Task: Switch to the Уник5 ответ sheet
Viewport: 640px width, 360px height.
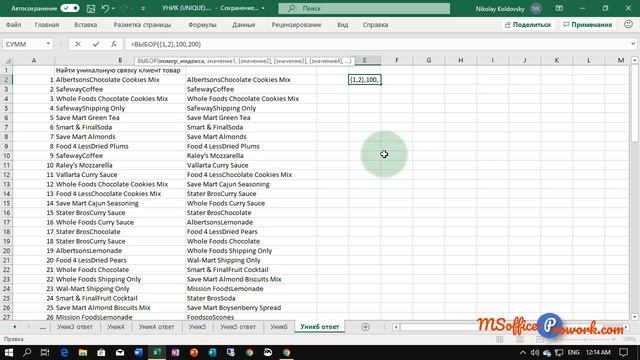Action: [238, 327]
